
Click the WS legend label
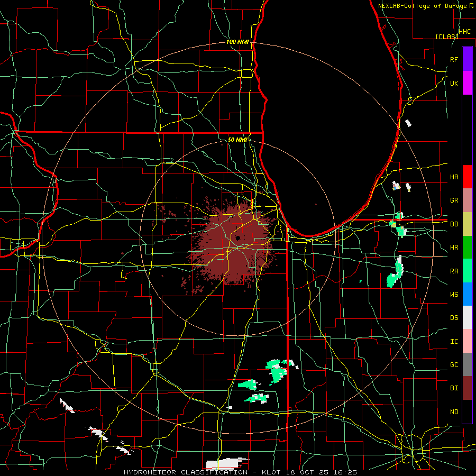coord(454,294)
